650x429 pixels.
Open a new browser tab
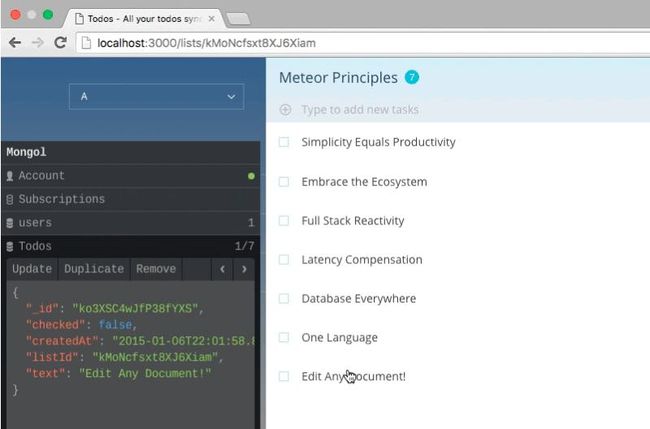coord(238,19)
